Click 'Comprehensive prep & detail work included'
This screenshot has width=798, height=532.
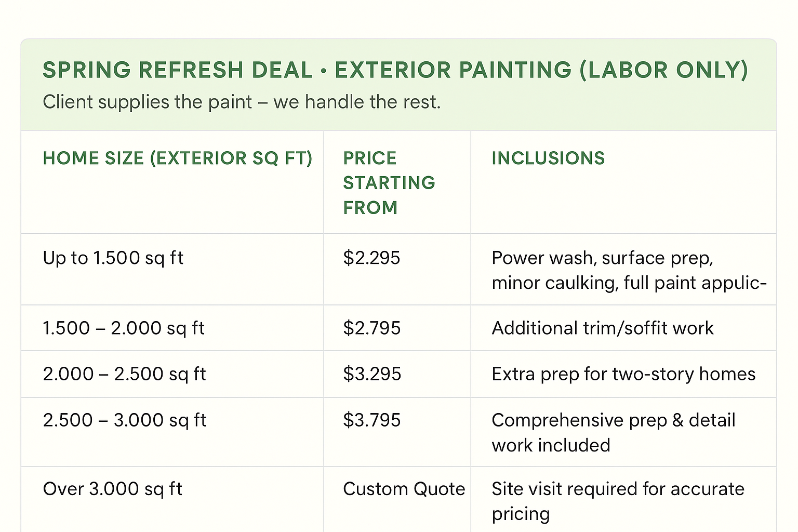[x=614, y=433]
